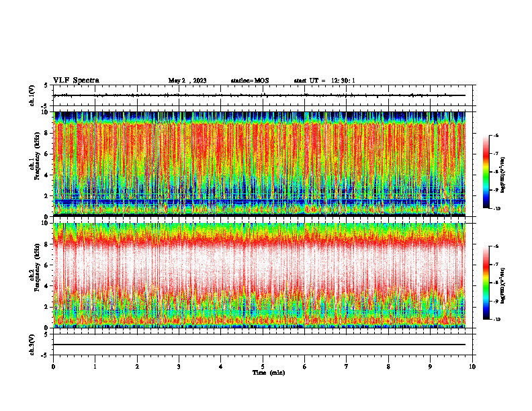Click the "-6" label on ch.1 colorbar
This screenshot has height=411, width=532.
[x=496, y=135]
